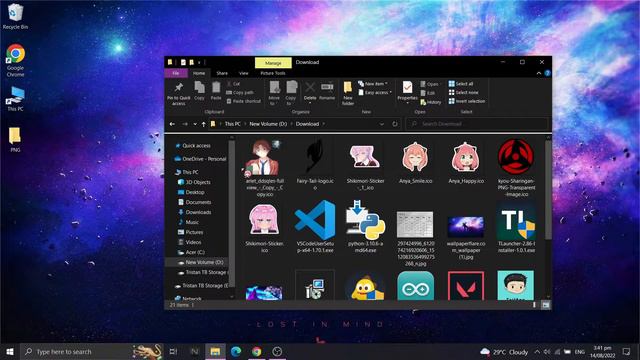Screen dimensions: 640x360
Task: Select Downloads in the navigation pane
Action: pyautogui.click(x=198, y=212)
